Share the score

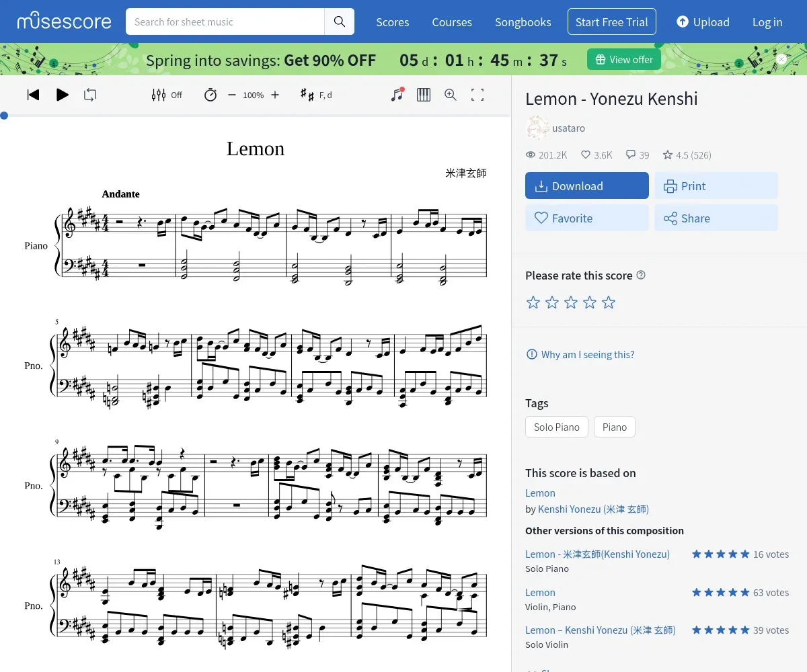[716, 218]
